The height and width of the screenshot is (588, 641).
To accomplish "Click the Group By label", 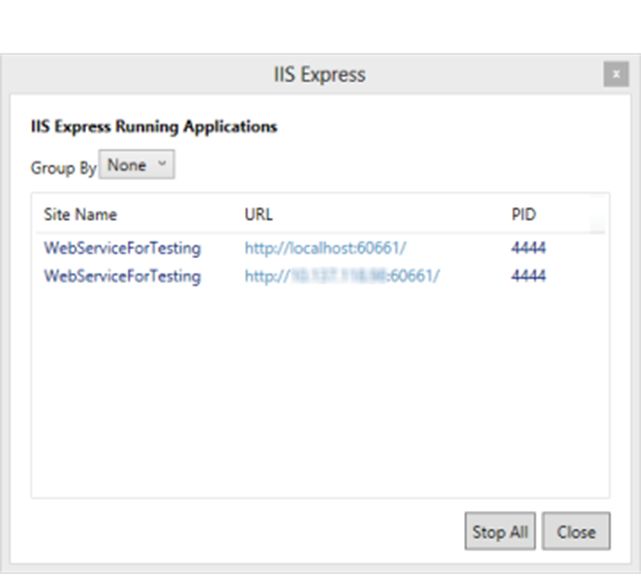I will tap(63, 168).
